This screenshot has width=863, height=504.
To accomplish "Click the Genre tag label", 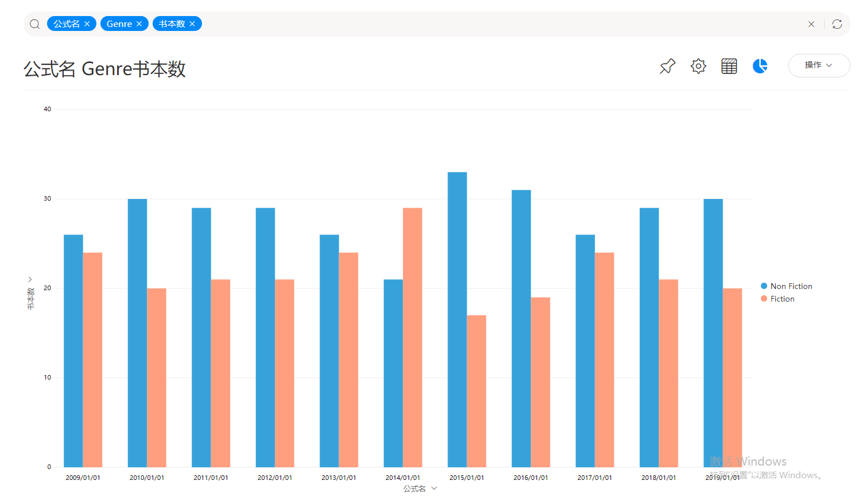I will point(119,24).
